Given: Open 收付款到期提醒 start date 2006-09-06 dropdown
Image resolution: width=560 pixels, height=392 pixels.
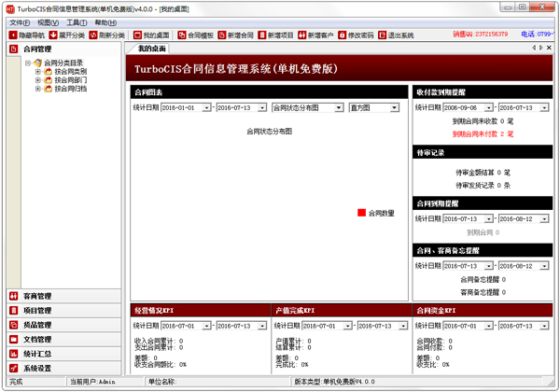Looking at the screenshot, I should (x=488, y=107).
